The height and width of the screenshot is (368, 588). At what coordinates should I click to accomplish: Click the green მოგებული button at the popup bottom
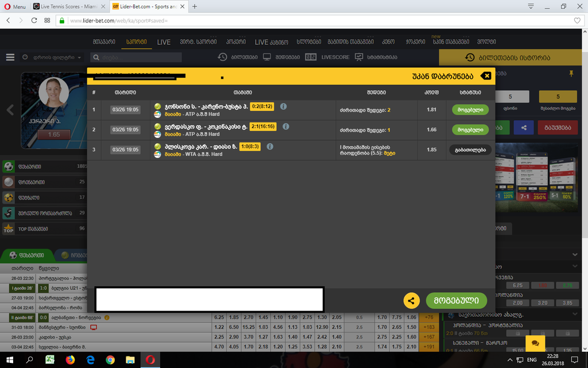457,301
